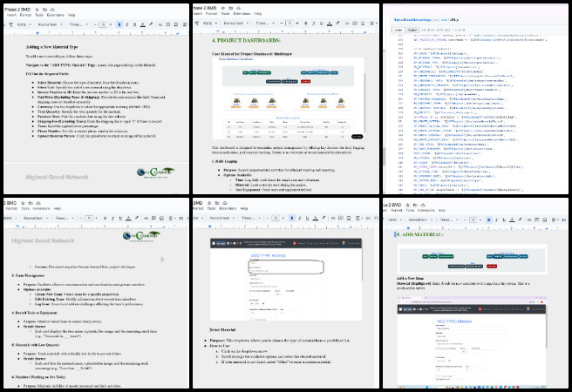Click paint format in the Adding a New Material Type document
Screen dimensions: 572x392
[11, 24]
